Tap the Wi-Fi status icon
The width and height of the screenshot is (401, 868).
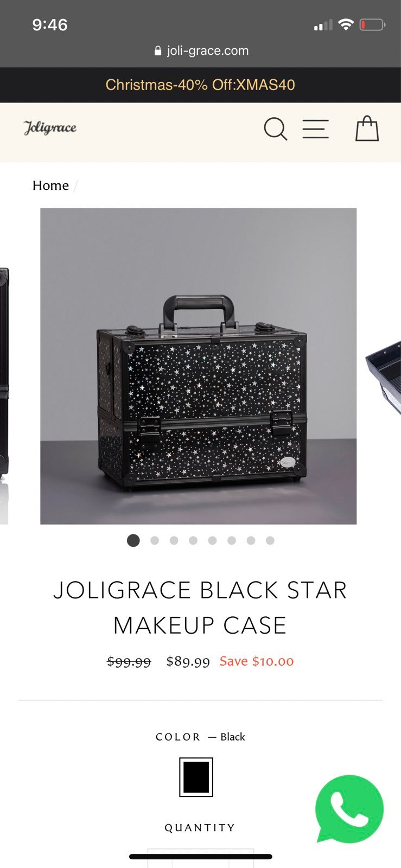point(346,24)
